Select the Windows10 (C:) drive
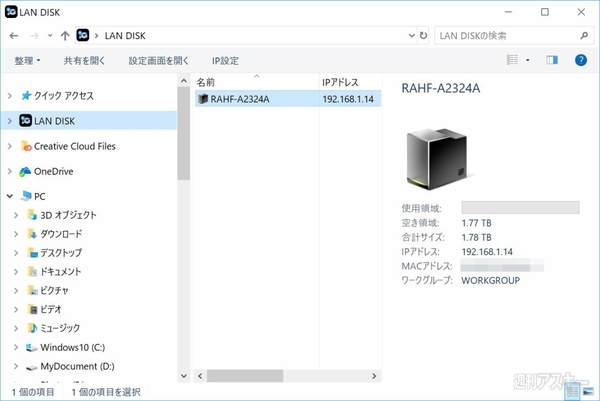Viewport: 600px width, 401px height. (65, 347)
